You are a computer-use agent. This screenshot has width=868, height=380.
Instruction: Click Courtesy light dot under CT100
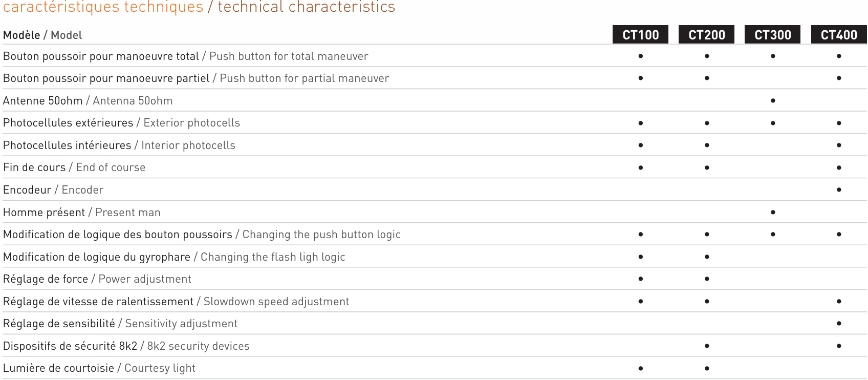[x=641, y=368]
